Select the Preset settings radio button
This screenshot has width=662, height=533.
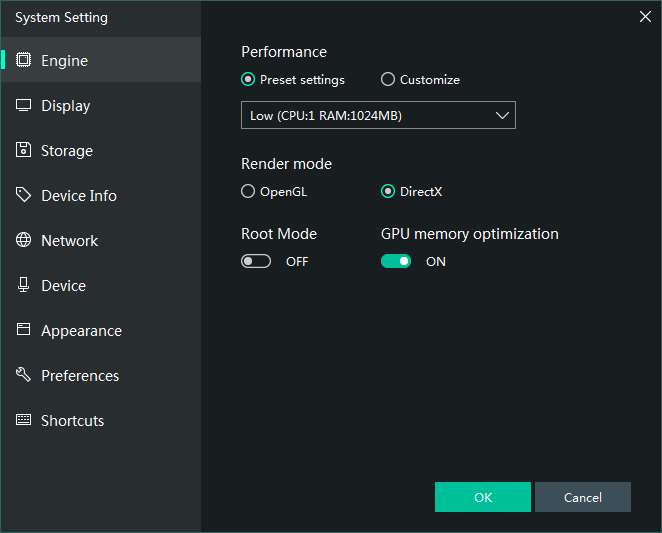248,80
